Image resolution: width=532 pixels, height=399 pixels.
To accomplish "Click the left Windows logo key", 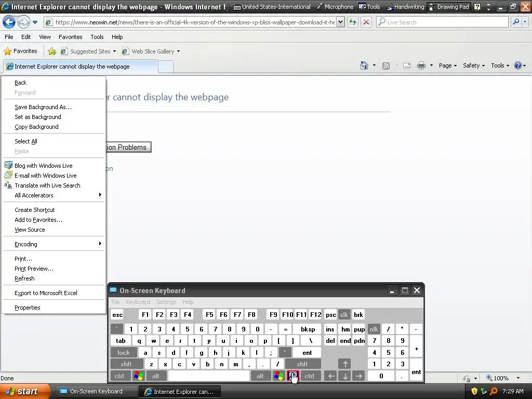I will (x=139, y=376).
